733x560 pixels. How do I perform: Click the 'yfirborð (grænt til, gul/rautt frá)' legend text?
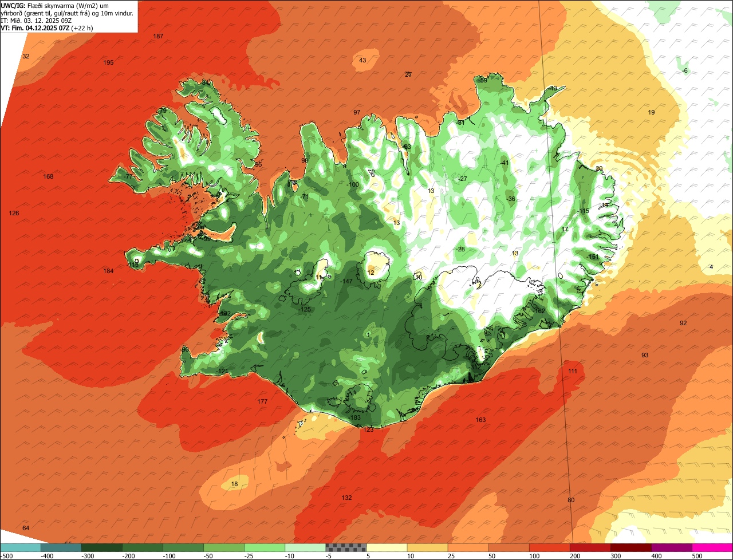click(46, 13)
